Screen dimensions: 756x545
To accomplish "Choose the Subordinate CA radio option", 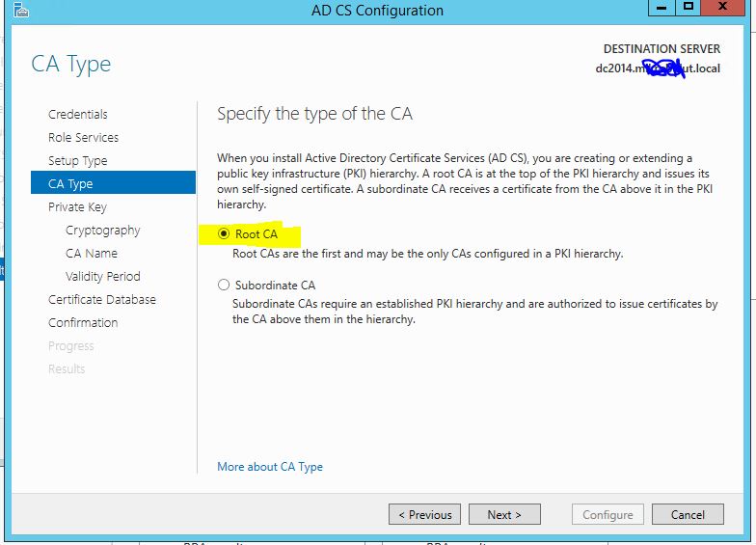I will [x=224, y=286].
